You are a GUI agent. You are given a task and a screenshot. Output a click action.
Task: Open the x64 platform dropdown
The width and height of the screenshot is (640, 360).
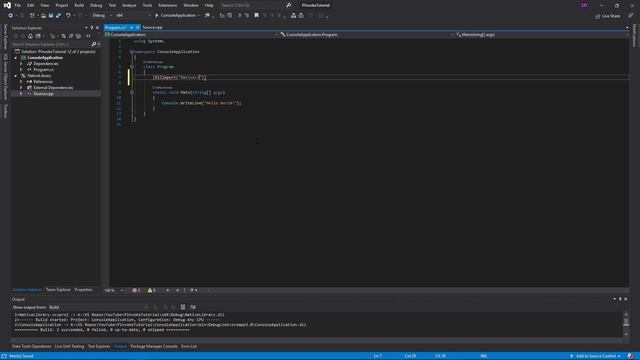click(x=133, y=16)
